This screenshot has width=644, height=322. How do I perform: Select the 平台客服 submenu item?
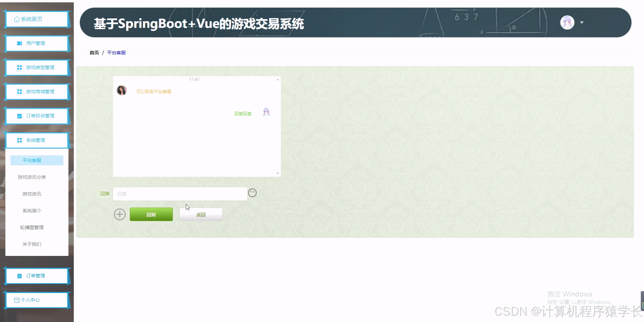click(37, 160)
